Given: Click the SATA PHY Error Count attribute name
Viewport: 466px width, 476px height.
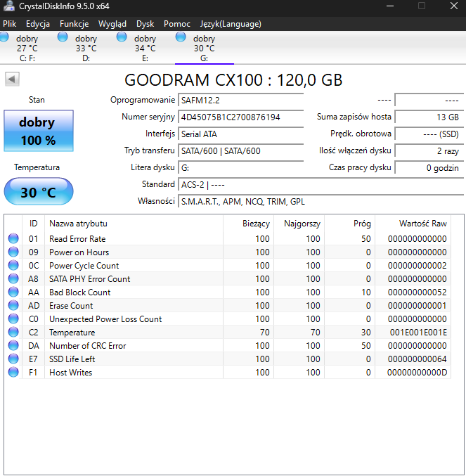Looking at the screenshot, I should coord(89,279).
